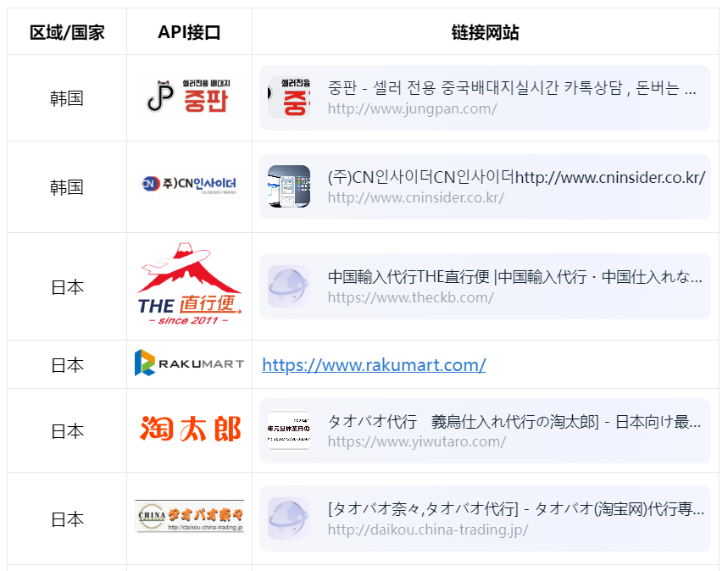
Task: Click 日本 cell in the 淘太郎 row
Action: (67, 432)
